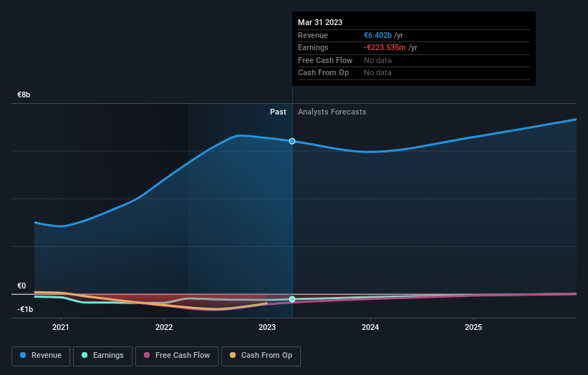Click the 2024 x-axis label

370,328
